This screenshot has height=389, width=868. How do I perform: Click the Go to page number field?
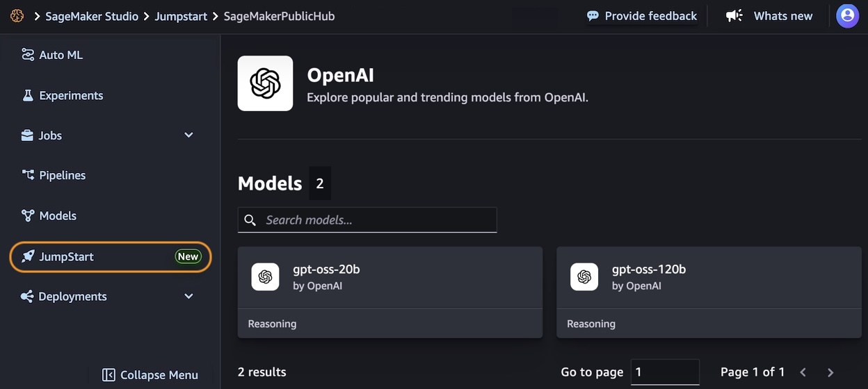coord(664,372)
